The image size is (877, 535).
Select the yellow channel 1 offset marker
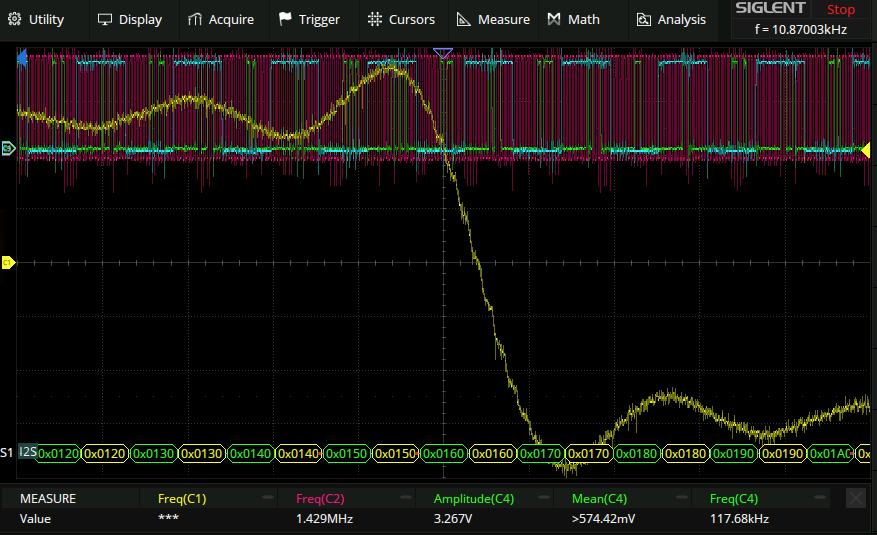click(x=8, y=262)
